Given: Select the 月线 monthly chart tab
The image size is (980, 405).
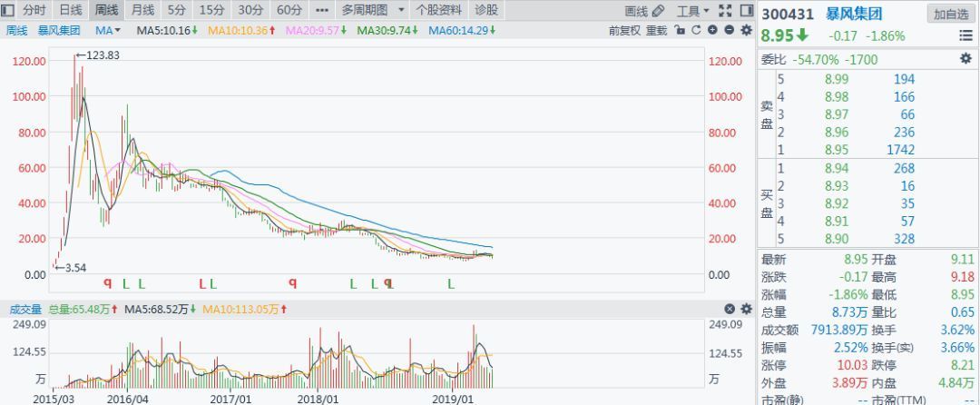Looking at the screenshot, I should coord(143,10).
